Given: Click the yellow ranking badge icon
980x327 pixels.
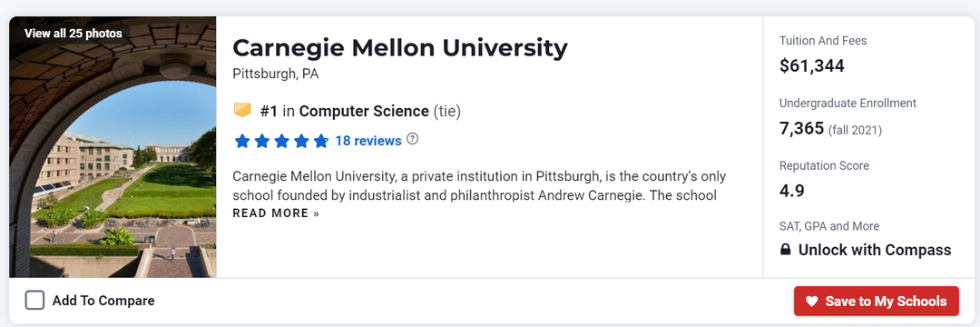Looking at the screenshot, I should click(242, 111).
